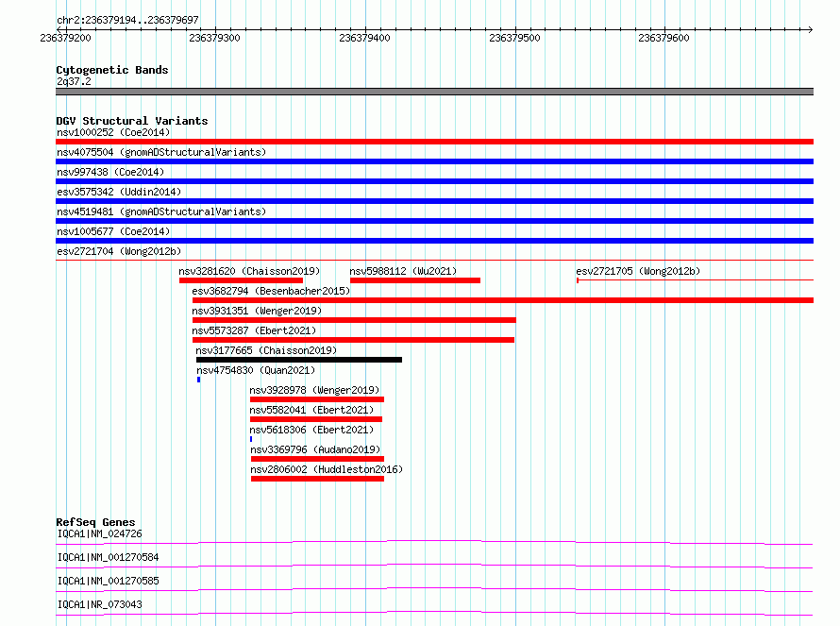This screenshot has height=626, width=840.
Task: Open variant nsv1005677 (Coe2014) label
Action: coord(113,231)
